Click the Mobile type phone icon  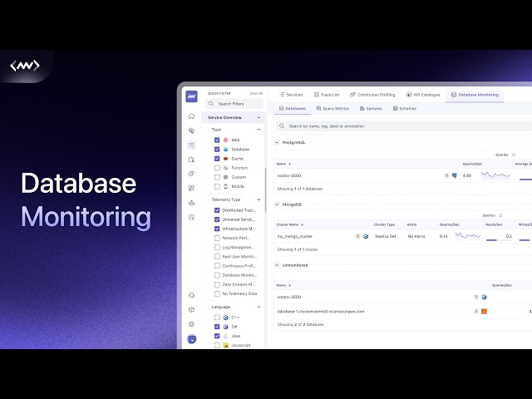[225, 186]
